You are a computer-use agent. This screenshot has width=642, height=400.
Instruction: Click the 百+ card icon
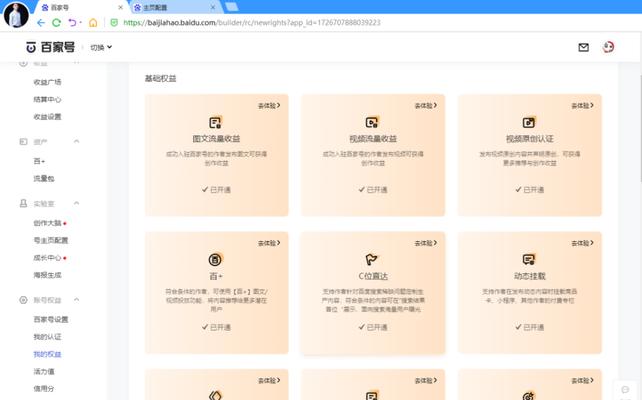(215, 259)
